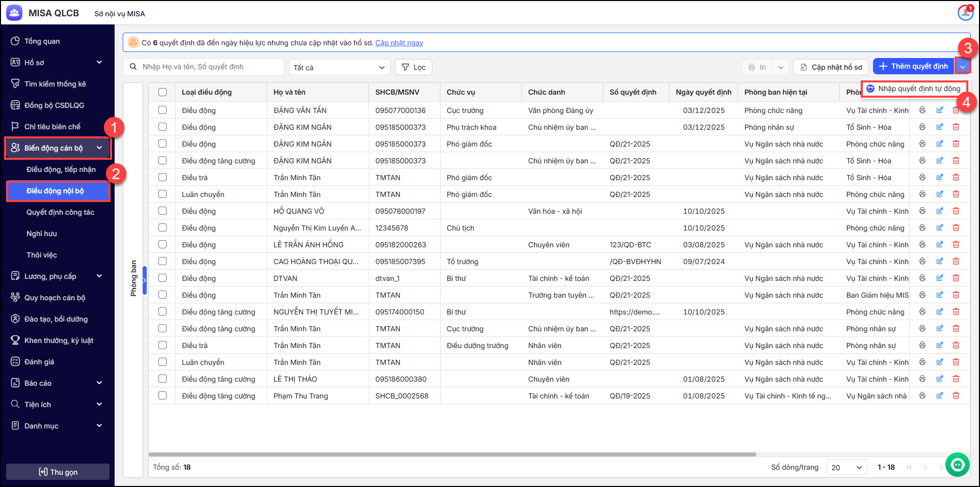Open the green chat support bubble
The image size is (980, 487).
coord(958,465)
